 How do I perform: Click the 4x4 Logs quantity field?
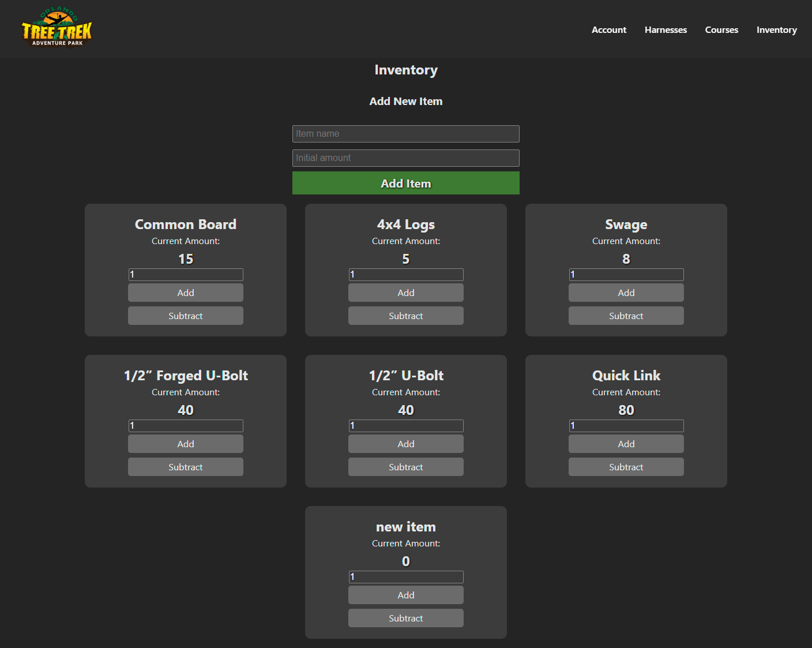click(x=405, y=275)
